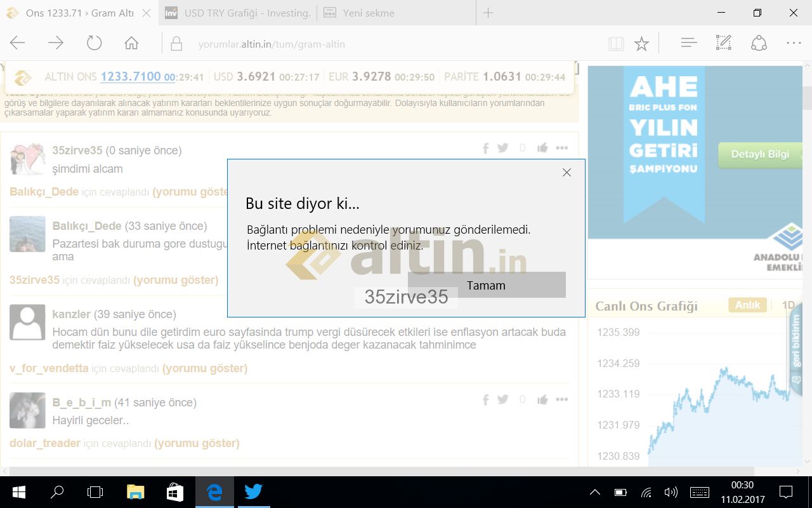Image resolution: width=812 pixels, height=508 pixels.
Task: Open more options for B_e_b_i_m comment
Action: point(561,399)
